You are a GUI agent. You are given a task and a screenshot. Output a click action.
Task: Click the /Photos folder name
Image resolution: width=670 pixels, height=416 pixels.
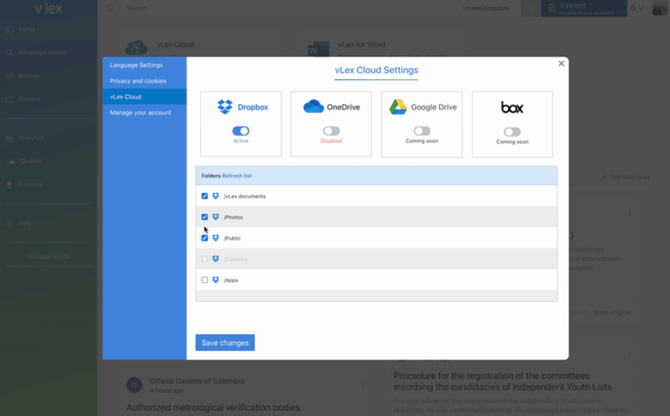coord(233,217)
